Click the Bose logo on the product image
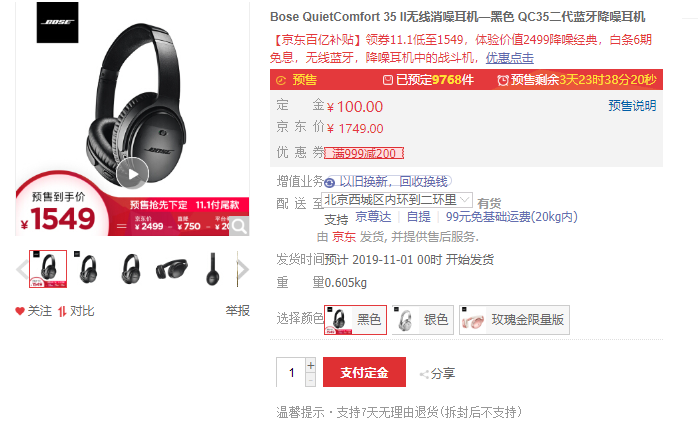This screenshot has height=432, width=698. pyautogui.click(x=57, y=22)
